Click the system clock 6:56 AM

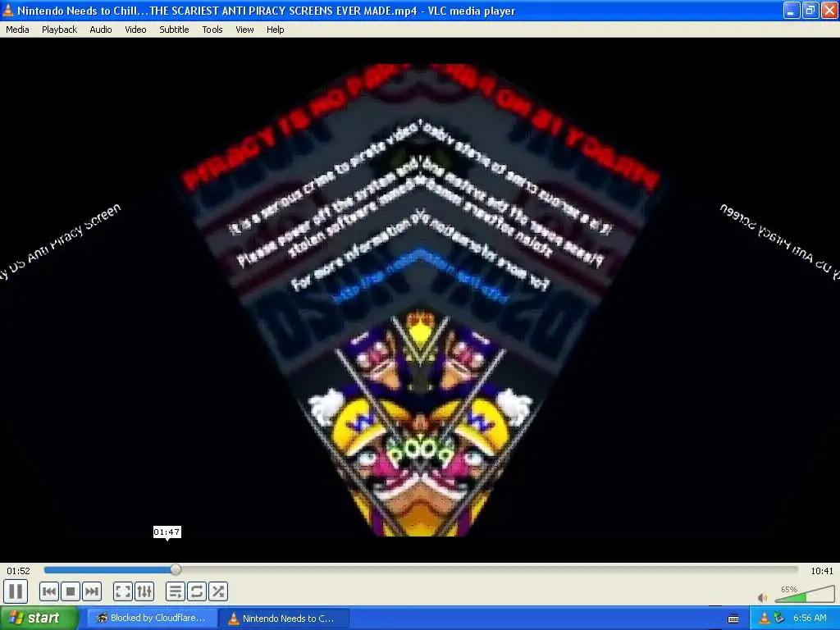pos(810,618)
